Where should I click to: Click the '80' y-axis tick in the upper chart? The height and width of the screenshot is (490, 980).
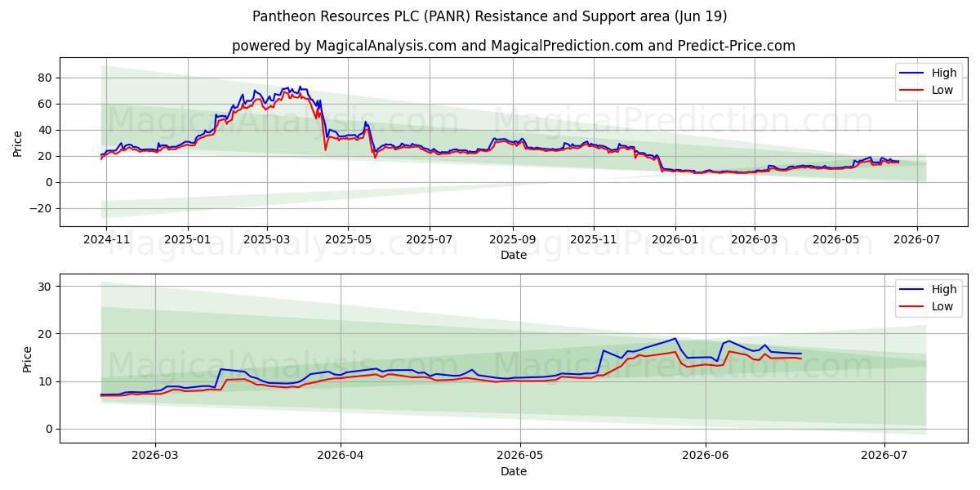[x=47, y=78]
